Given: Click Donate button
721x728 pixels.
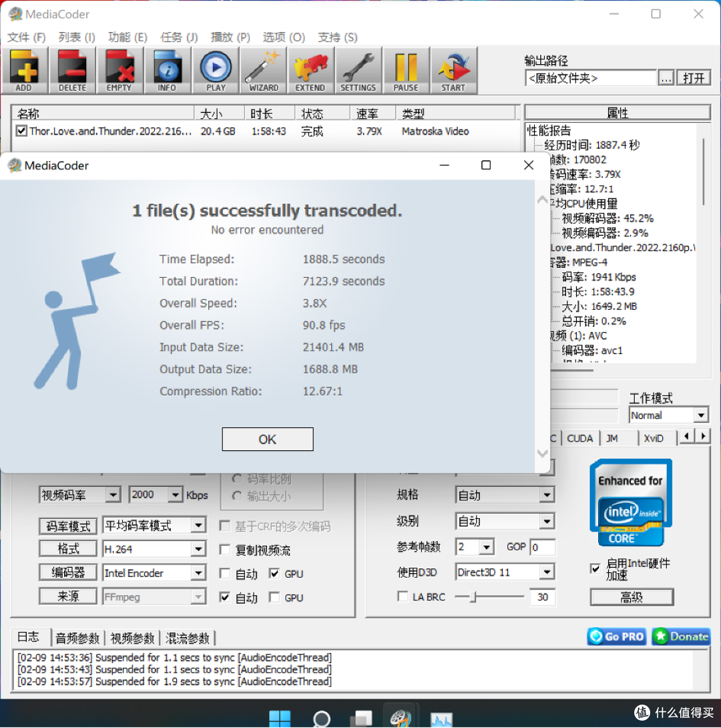Looking at the screenshot, I should click(681, 636).
